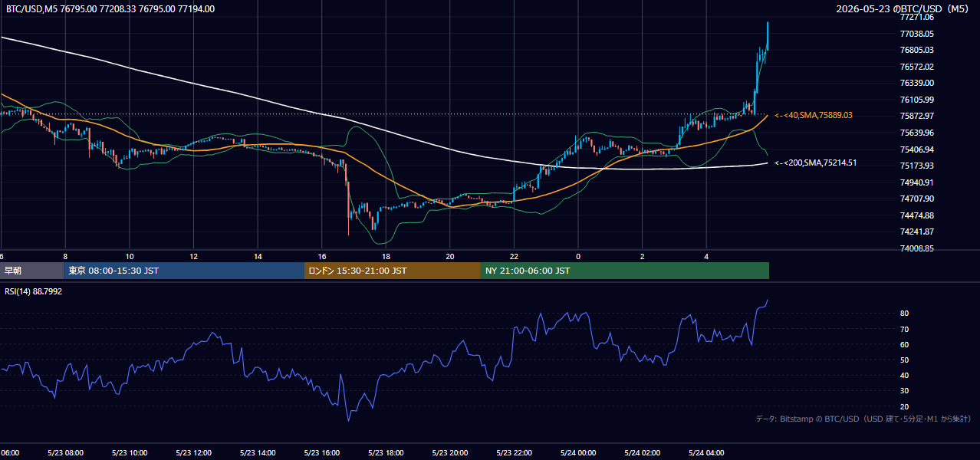Viewport: 980px width, 460px height.
Task: Click the hour label 18 on the chart axis
Action: click(x=386, y=256)
